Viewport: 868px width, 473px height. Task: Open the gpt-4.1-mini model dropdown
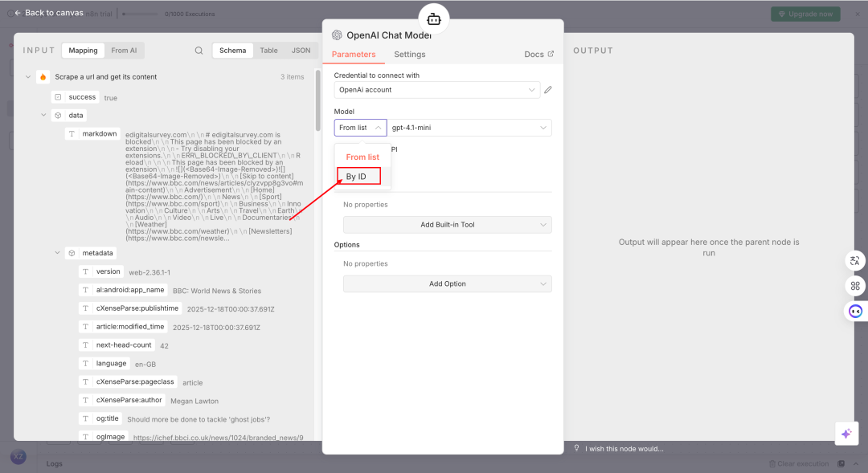[x=469, y=128]
